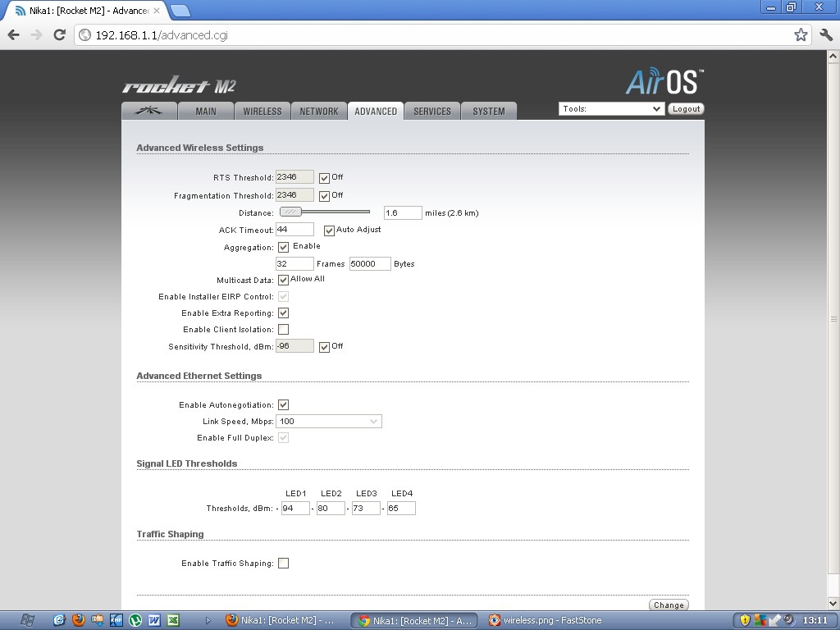Click the LED2 threshold field
The height and width of the screenshot is (630, 840).
point(331,508)
